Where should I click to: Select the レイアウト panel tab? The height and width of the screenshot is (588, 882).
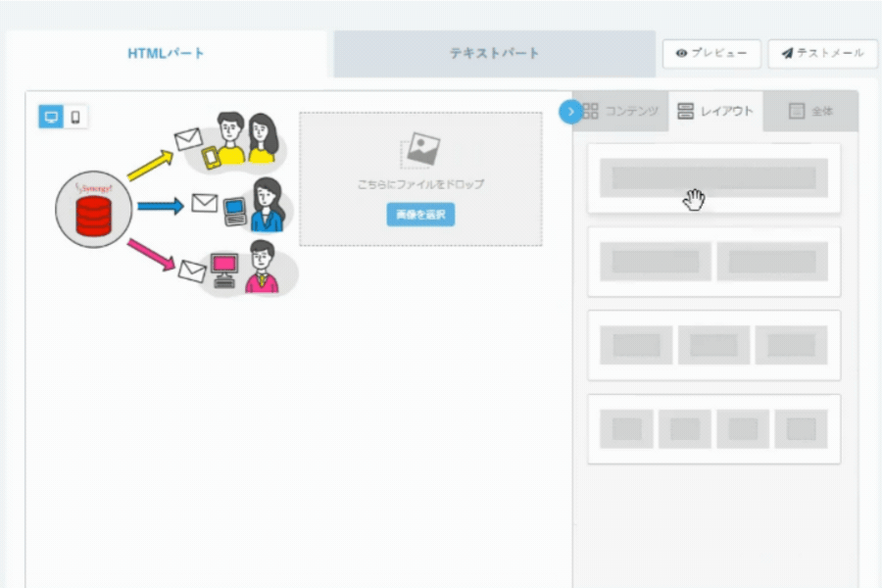(715, 112)
